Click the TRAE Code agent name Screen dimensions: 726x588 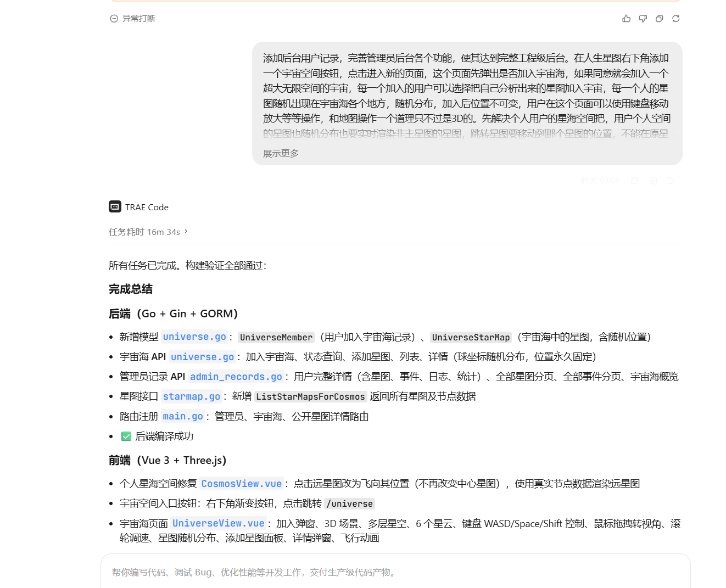147,207
